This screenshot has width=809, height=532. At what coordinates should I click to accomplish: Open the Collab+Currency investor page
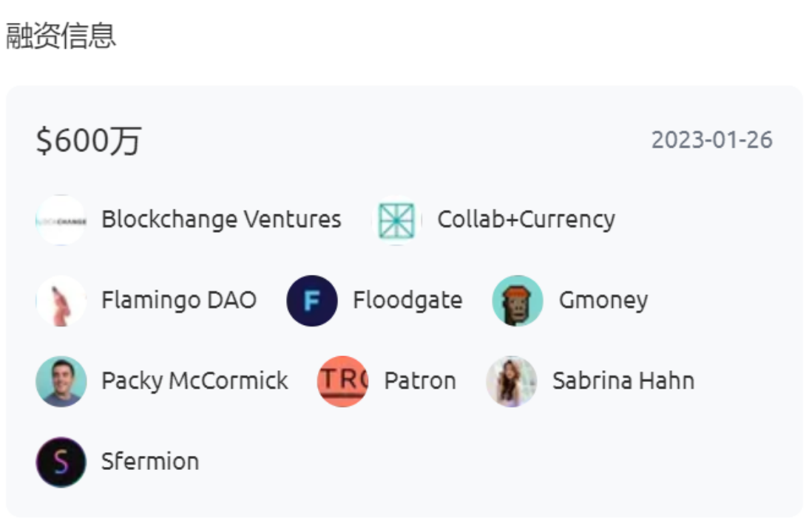click(x=526, y=219)
